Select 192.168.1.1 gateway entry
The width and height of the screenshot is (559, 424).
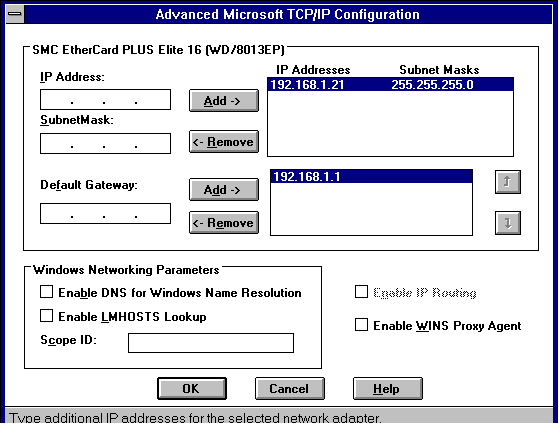pos(371,177)
